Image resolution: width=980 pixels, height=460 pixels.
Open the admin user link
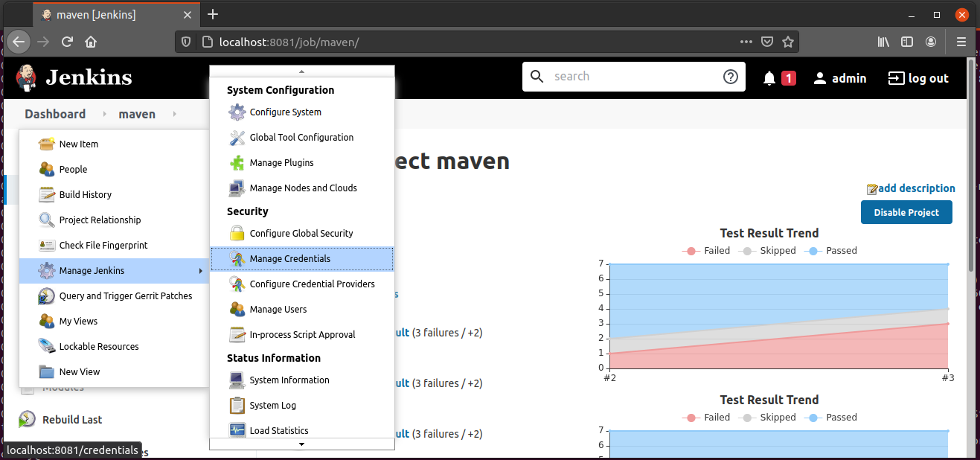[x=839, y=78]
